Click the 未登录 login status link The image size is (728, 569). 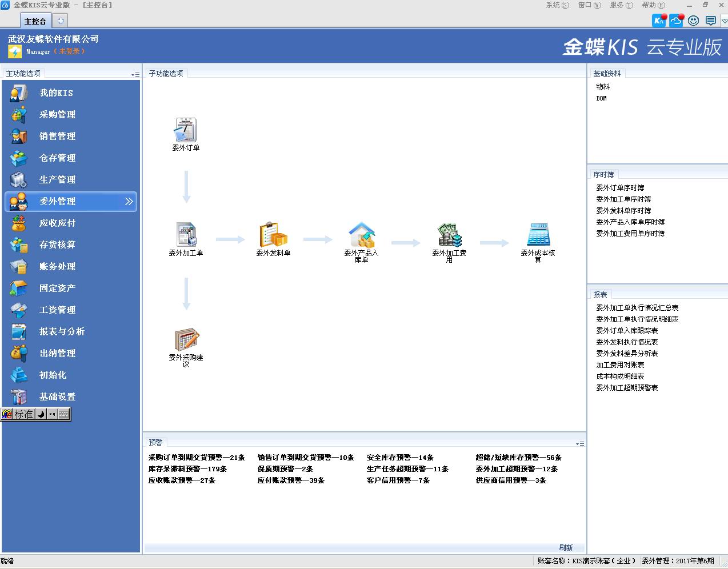pyautogui.click(x=69, y=51)
